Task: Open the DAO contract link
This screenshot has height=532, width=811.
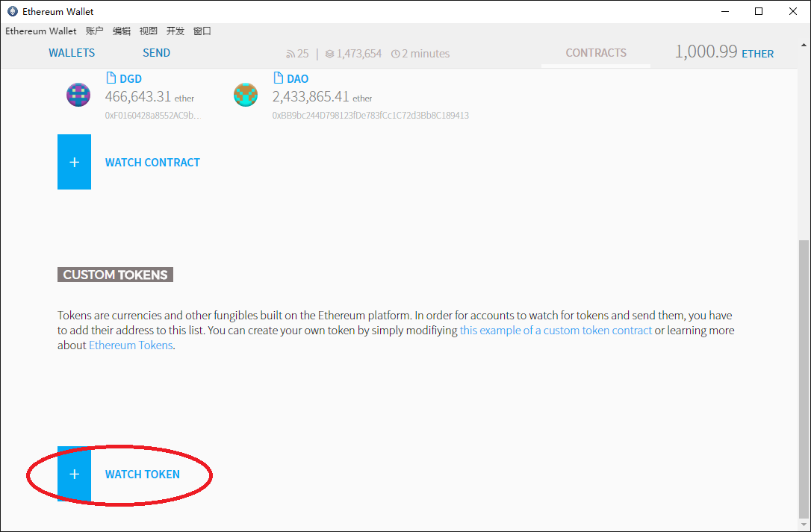Action: [x=298, y=78]
